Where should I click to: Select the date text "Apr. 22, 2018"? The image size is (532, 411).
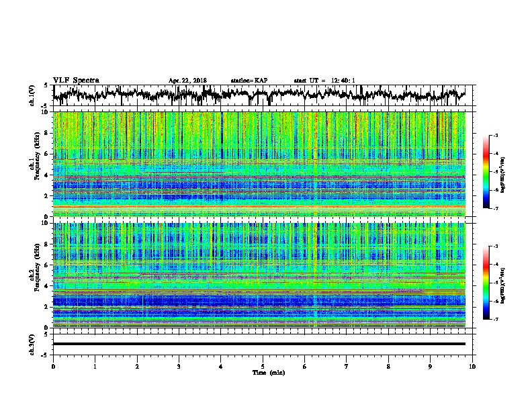tap(187, 81)
